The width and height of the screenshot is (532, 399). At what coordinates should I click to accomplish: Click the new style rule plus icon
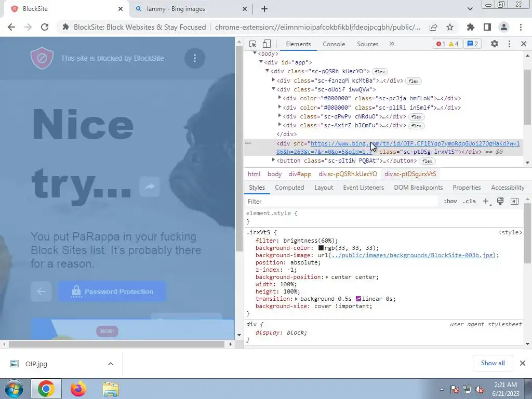click(486, 201)
